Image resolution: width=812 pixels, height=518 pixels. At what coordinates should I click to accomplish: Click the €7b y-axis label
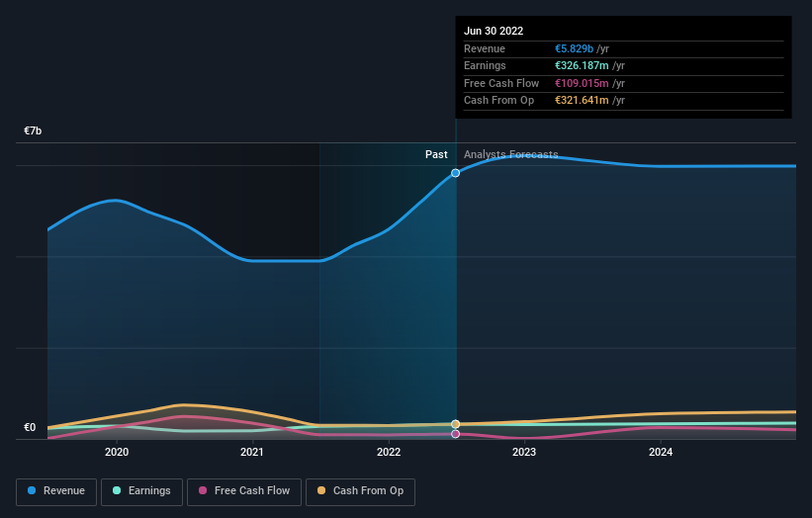click(33, 130)
